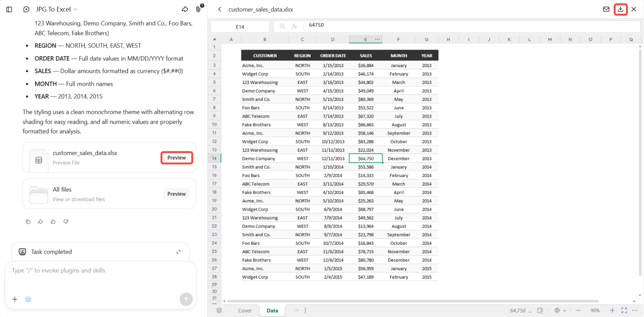Select the cell '123 Warehousing' in row 5

pyautogui.click(x=265, y=82)
